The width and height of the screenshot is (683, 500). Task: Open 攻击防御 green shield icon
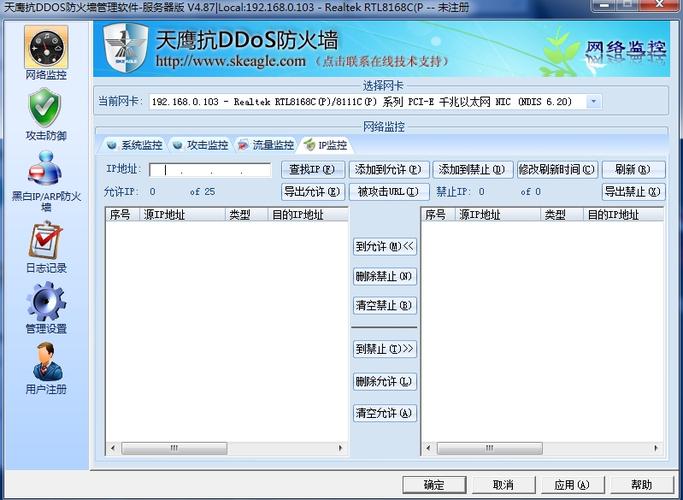point(45,107)
